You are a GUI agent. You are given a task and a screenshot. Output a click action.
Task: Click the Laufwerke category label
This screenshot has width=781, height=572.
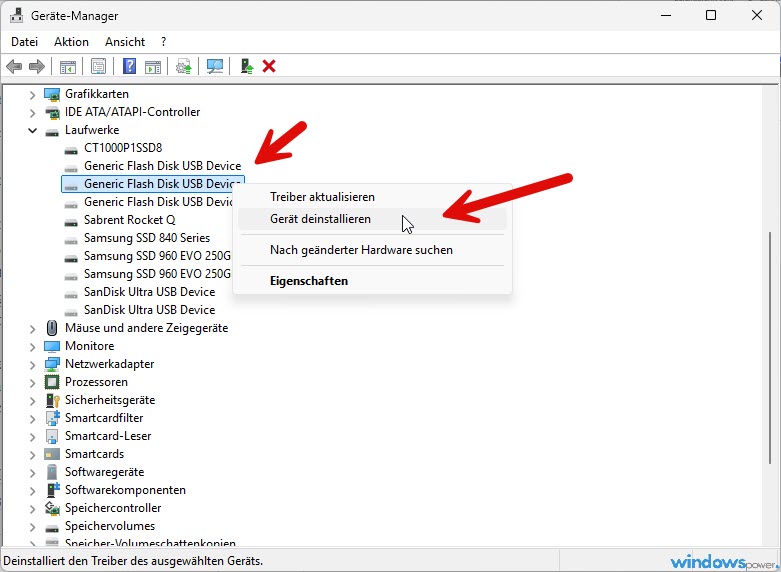coord(92,130)
